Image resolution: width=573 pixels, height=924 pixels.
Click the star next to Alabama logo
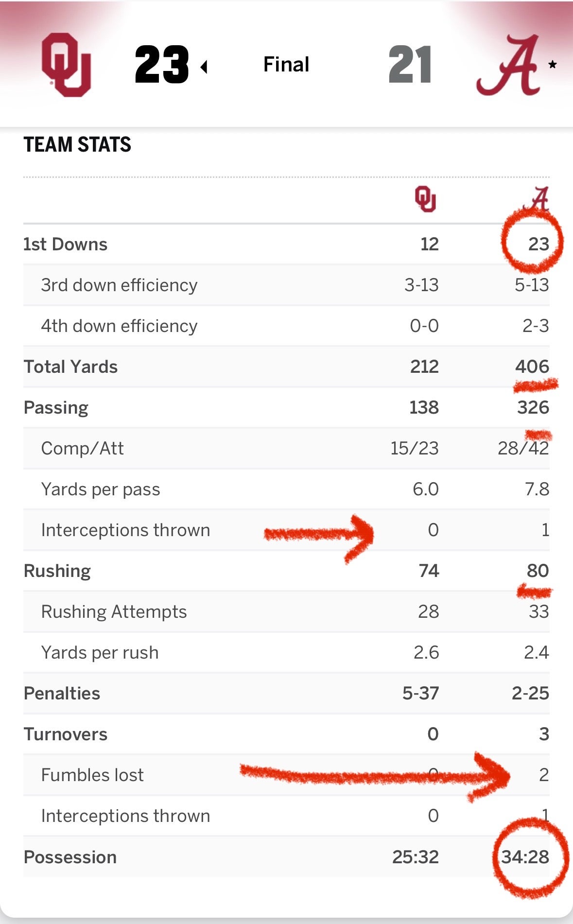coord(553,64)
